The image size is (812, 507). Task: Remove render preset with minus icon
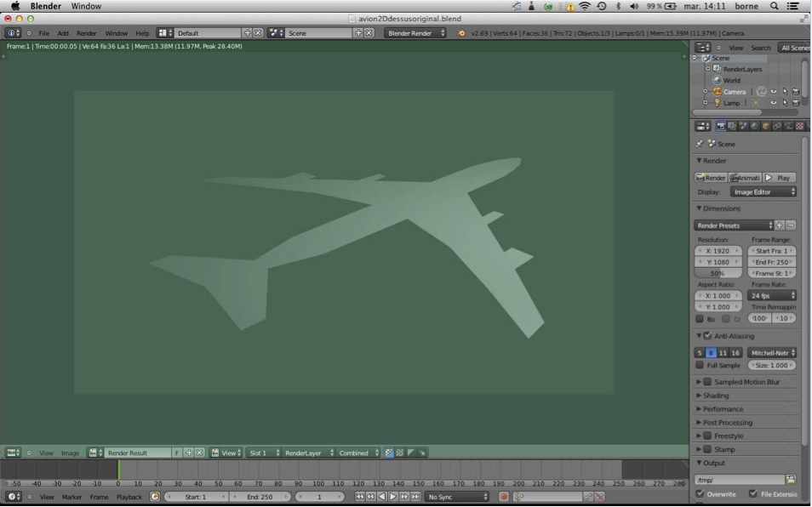click(x=791, y=225)
